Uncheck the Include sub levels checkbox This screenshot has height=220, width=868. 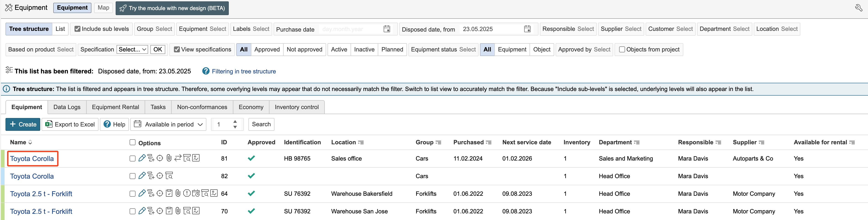(77, 29)
